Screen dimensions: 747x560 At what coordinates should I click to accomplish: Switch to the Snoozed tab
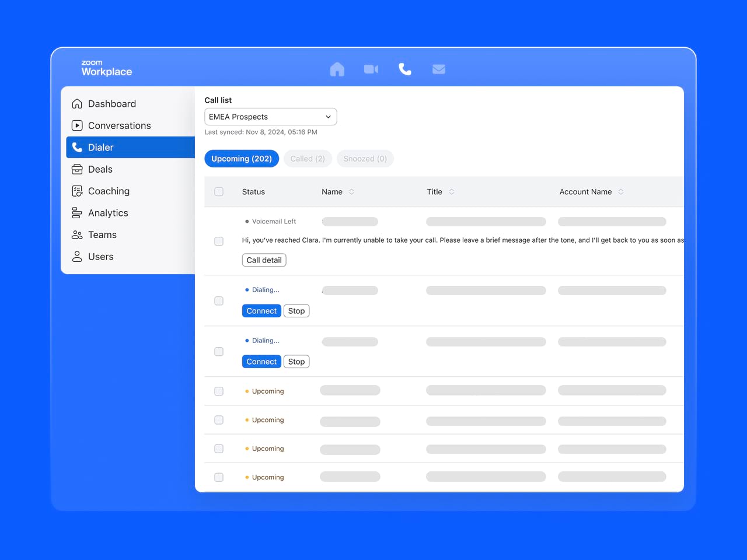[x=365, y=158]
